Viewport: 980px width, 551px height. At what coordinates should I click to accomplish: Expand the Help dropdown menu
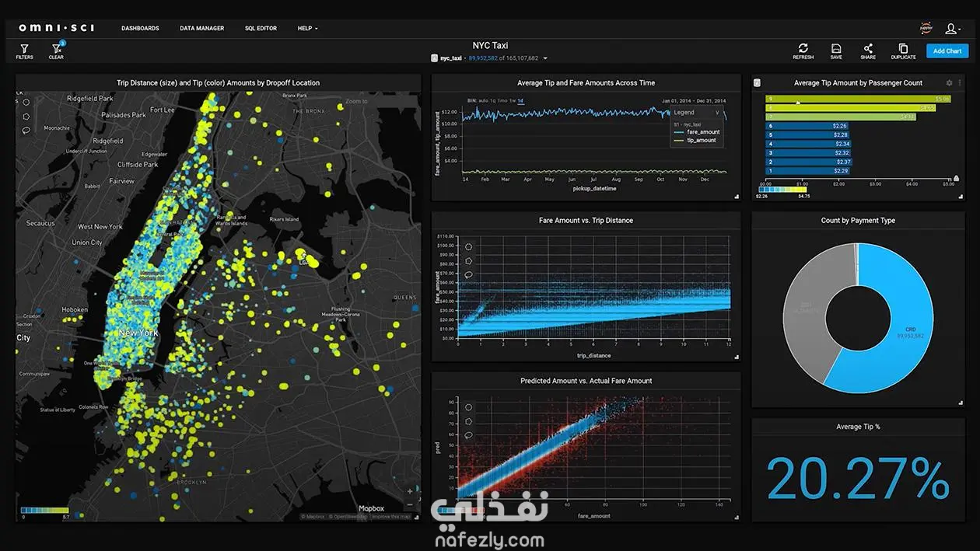307,29
